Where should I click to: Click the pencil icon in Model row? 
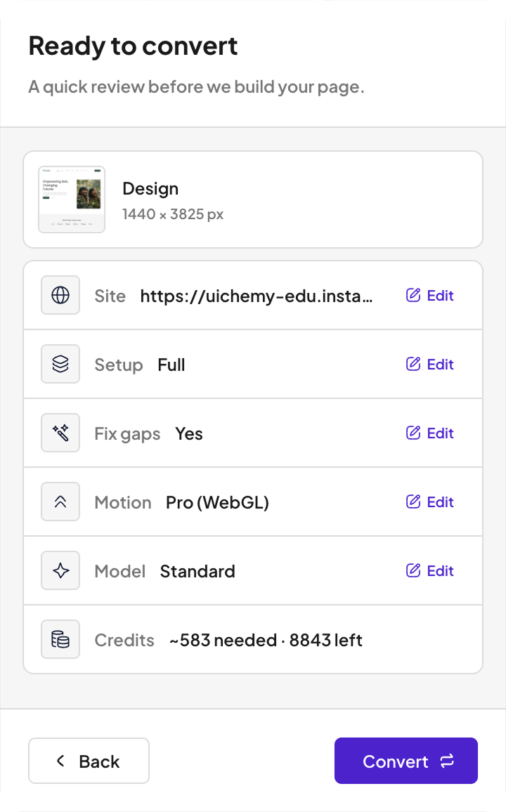(413, 570)
